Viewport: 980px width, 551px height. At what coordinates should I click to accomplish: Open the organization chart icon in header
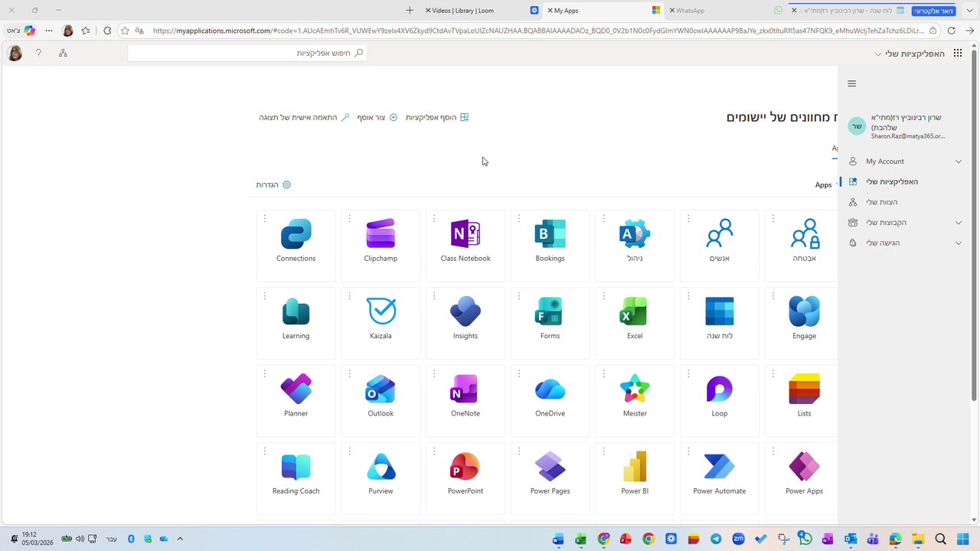[63, 53]
